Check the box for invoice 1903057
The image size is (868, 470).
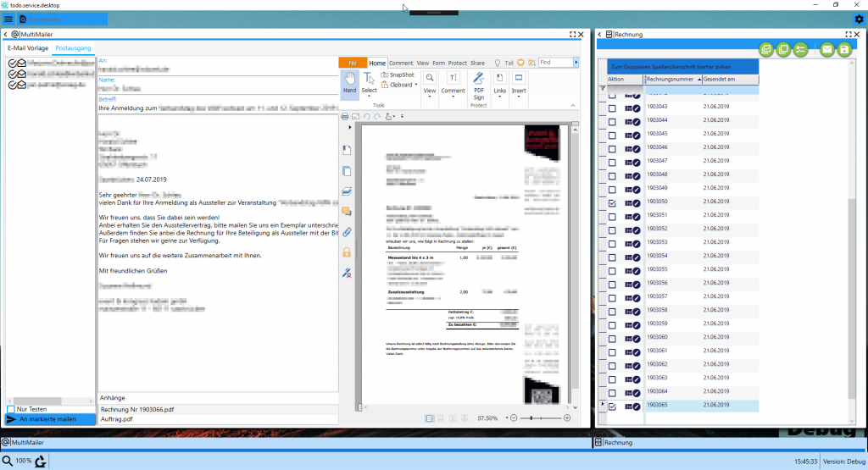click(612, 298)
